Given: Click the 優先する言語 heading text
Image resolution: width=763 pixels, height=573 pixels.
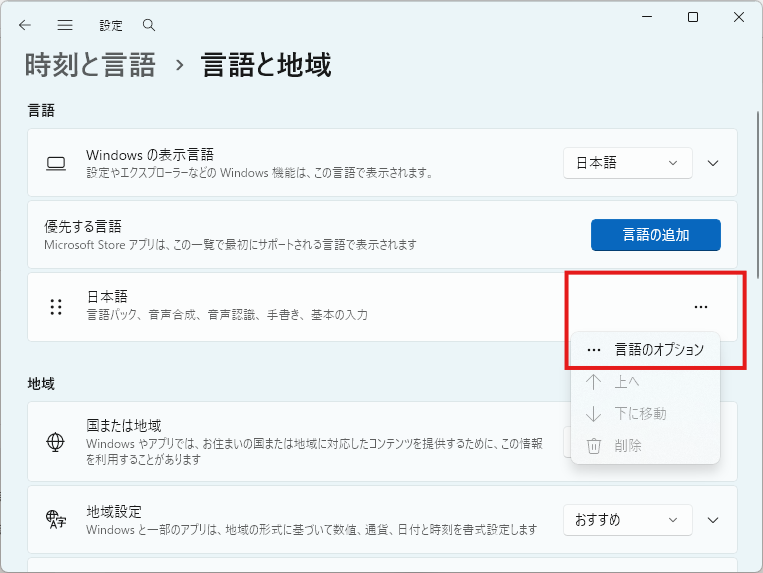Looking at the screenshot, I should click(83, 226).
